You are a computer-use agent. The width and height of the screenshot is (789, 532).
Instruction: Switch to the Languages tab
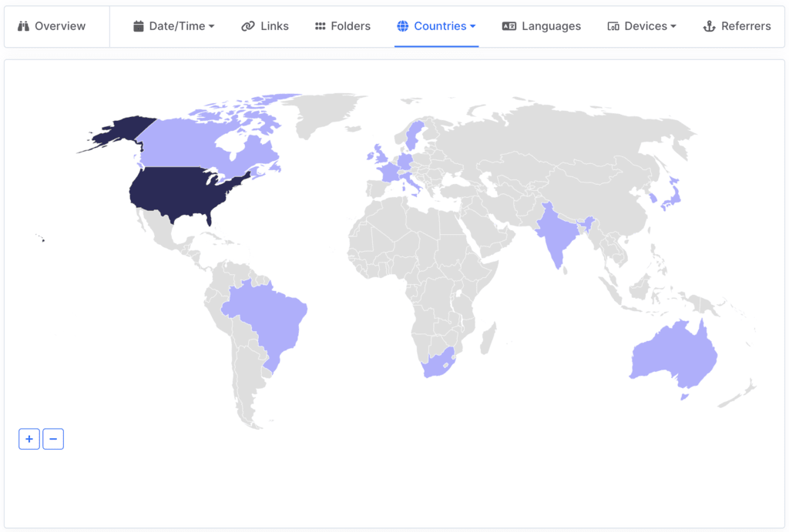click(x=551, y=26)
